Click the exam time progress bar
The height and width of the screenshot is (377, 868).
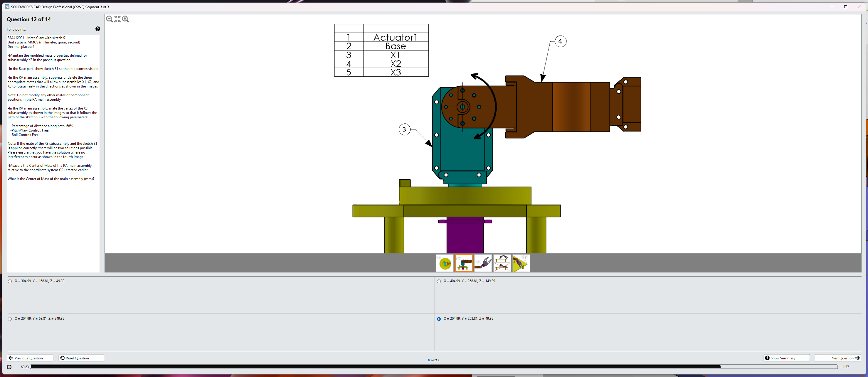[433, 367]
